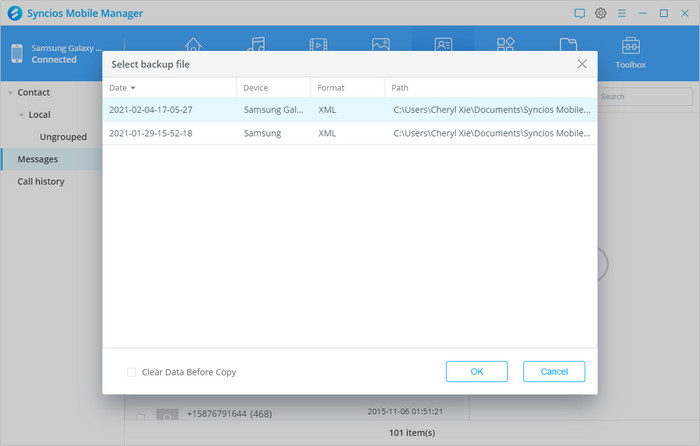700x446 pixels.
Task: Sort by the Device column header
Action: tap(273, 88)
